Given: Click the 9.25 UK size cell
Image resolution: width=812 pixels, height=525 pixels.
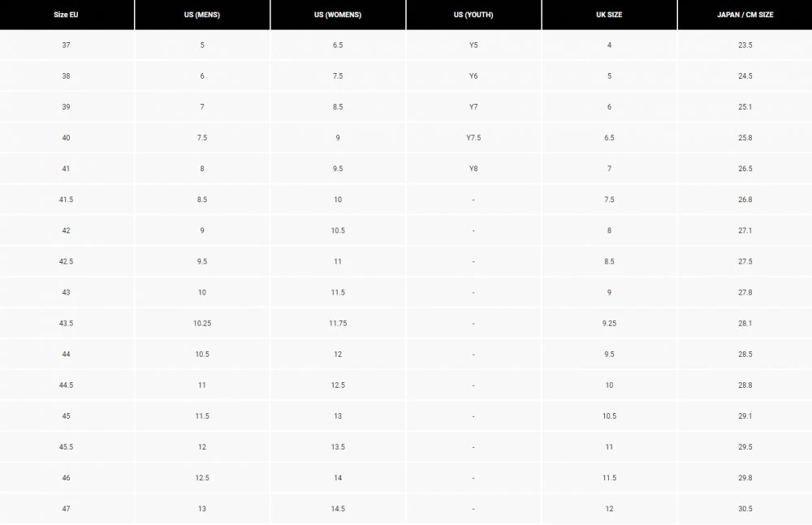Looking at the screenshot, I should click(609, 323).
